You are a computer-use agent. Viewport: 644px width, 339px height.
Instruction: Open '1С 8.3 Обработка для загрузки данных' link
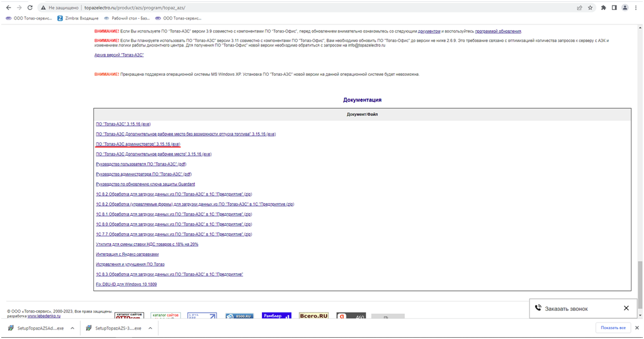169,274
